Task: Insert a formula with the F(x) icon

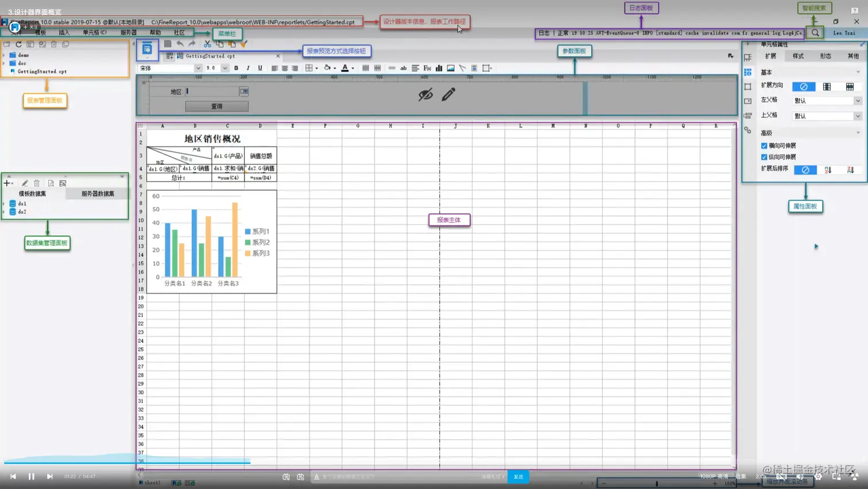Action: [427, 68]
